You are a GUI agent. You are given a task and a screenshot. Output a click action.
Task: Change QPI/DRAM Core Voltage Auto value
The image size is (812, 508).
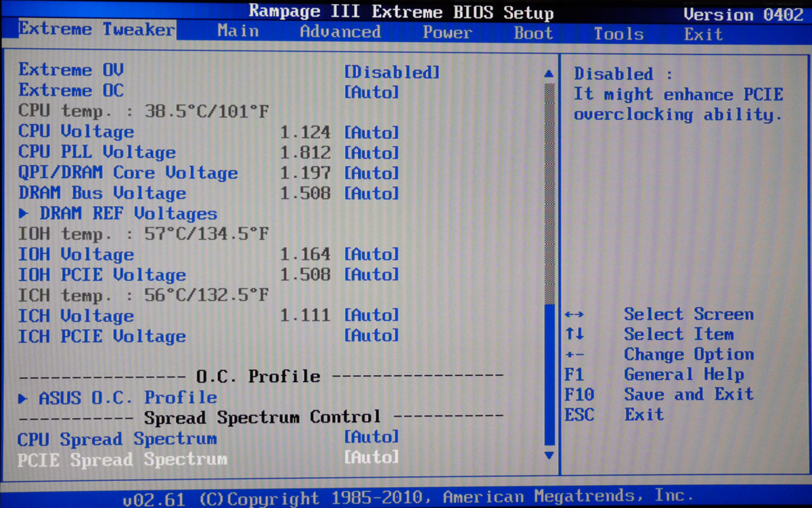click(371, 173)
